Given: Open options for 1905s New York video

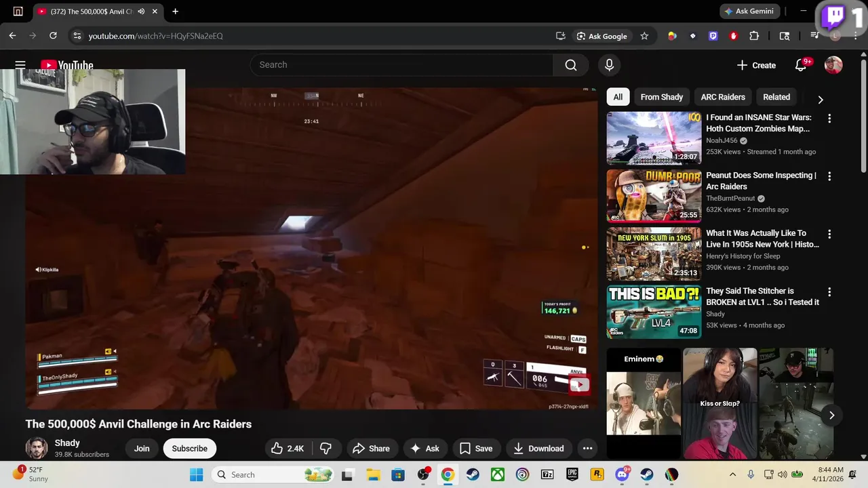Looking at the screenshot, I should pyautogui.click(x=829, y=234).
